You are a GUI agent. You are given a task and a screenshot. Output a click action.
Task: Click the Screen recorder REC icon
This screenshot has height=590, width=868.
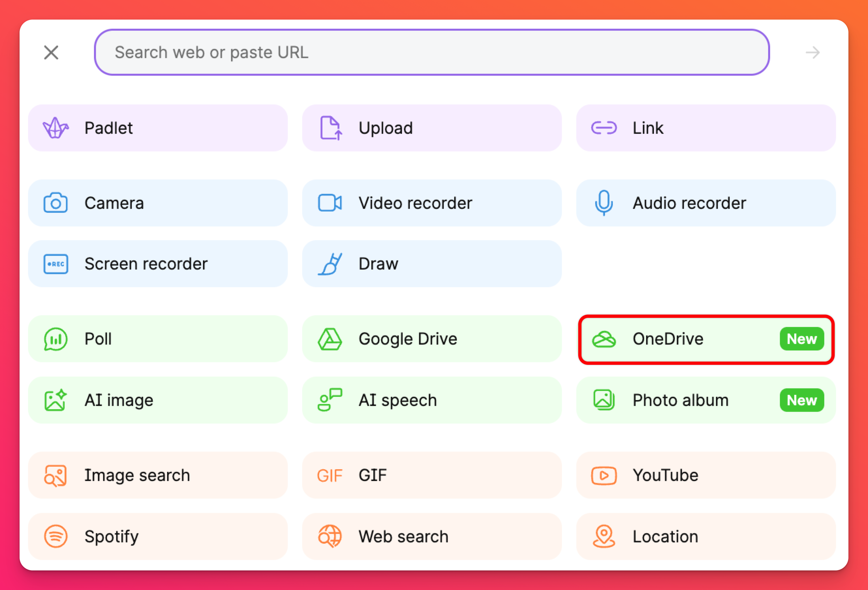coord(56,264)
